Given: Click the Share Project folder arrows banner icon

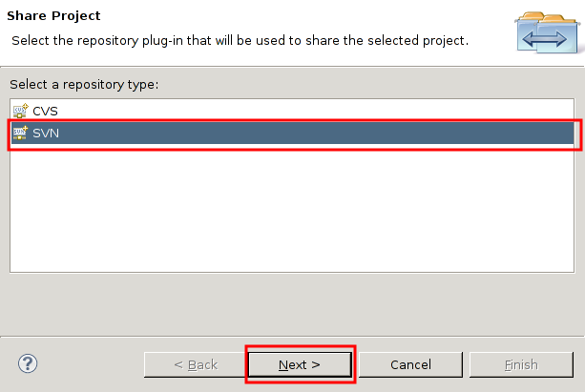Looking at the screenshot, I should point(548,32).
